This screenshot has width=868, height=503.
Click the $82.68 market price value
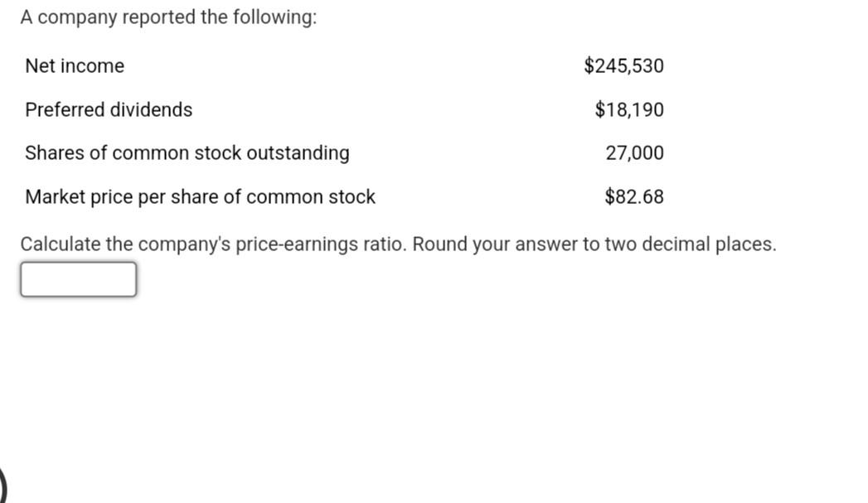click(634, 197)
